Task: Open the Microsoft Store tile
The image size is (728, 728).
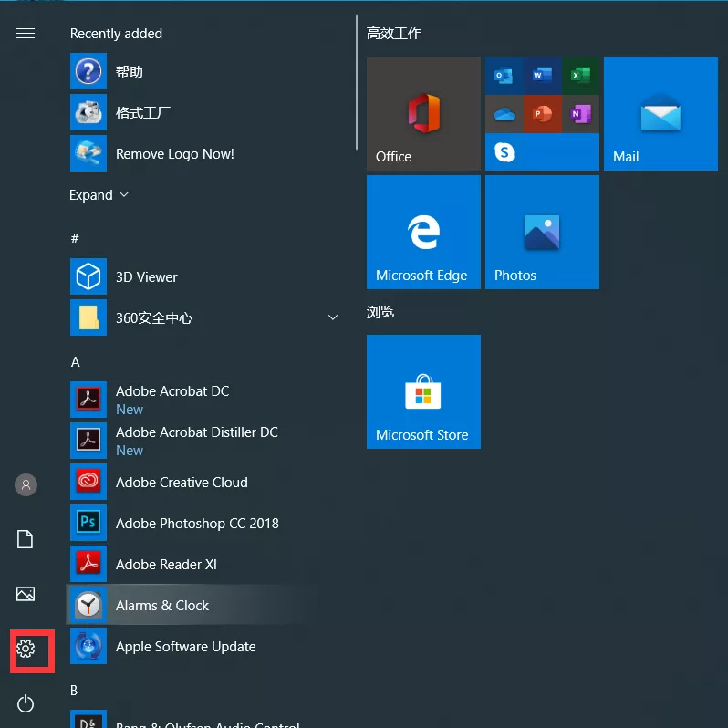Action: coord(423,391)
